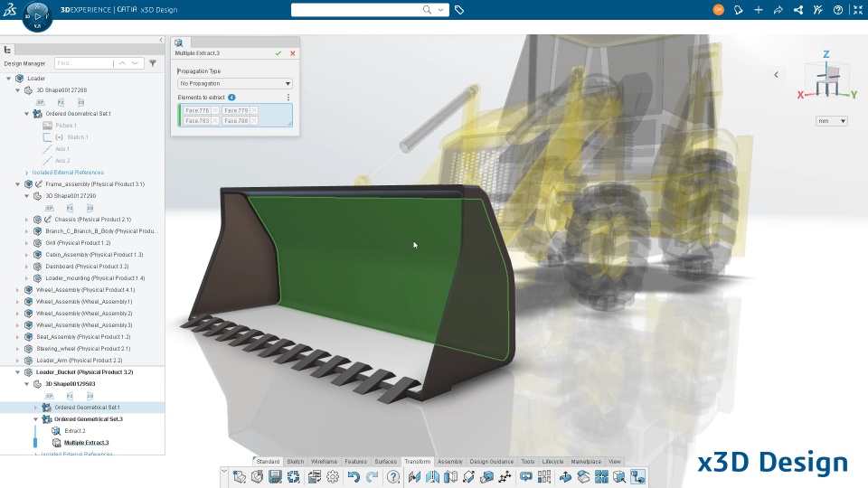Open the social share network icon

coord(797,10)
